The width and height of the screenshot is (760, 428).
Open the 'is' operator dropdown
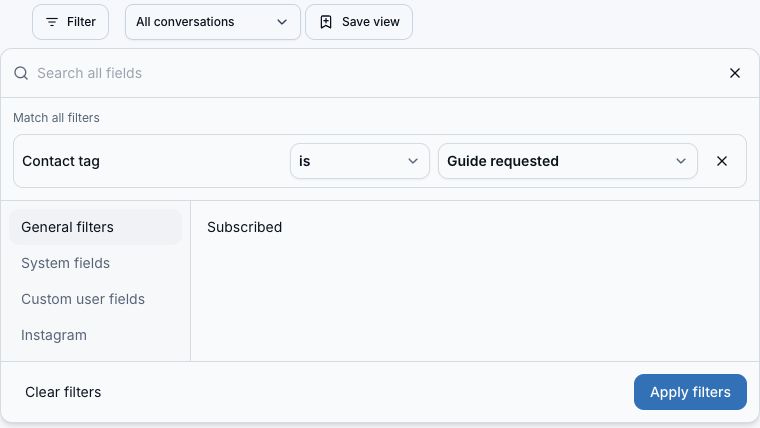click(360, 161)
